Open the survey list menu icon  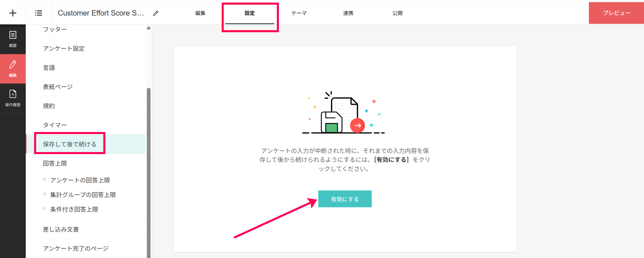(39, 13)
